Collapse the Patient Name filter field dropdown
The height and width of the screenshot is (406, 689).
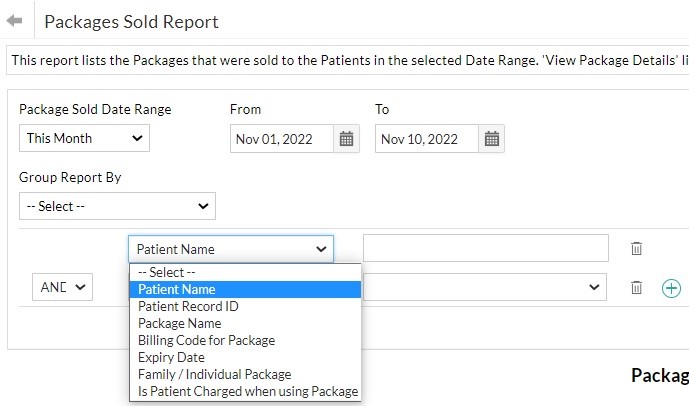click(231, 249)
